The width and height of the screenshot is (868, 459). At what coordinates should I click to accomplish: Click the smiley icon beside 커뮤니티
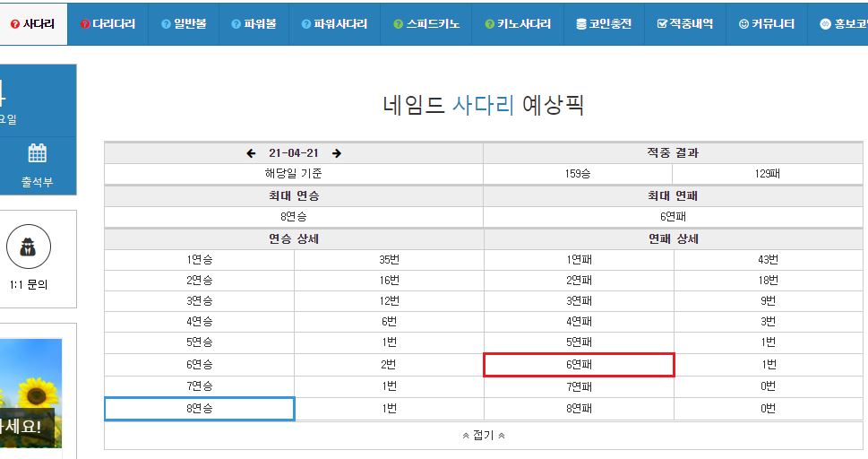click(x=743, y=24)
